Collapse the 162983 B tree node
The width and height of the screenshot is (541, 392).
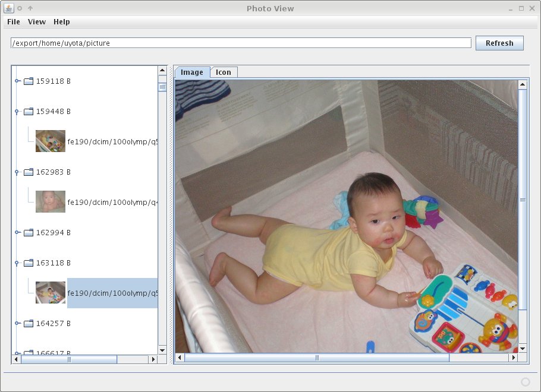pyautogui.click(x=17, y=172)
